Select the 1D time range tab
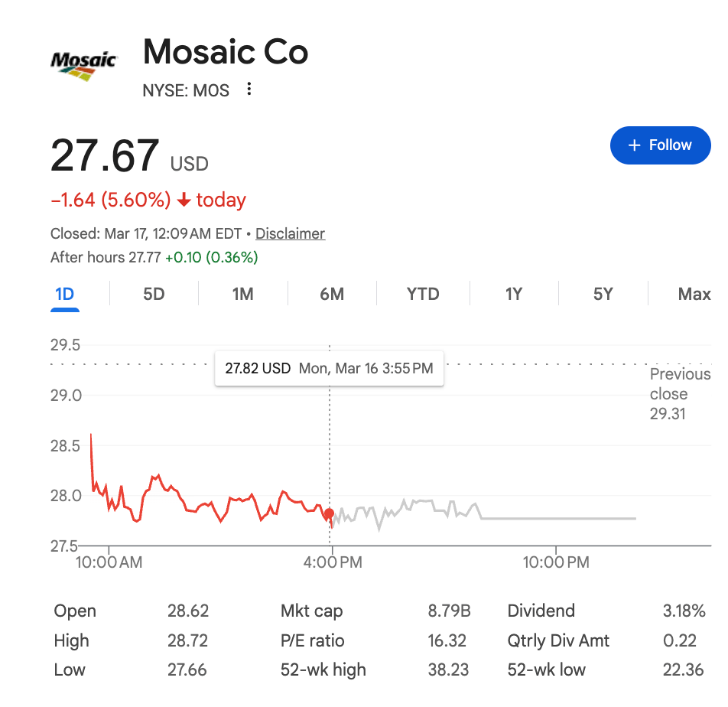This screenshot has height=707, width=728. point(64,294)
